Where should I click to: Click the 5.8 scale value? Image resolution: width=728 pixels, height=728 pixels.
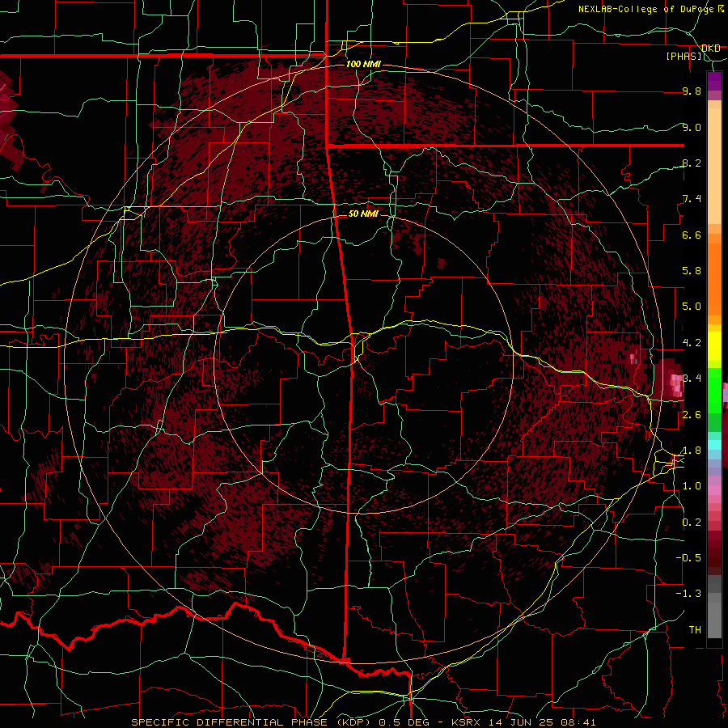point(692,271)
